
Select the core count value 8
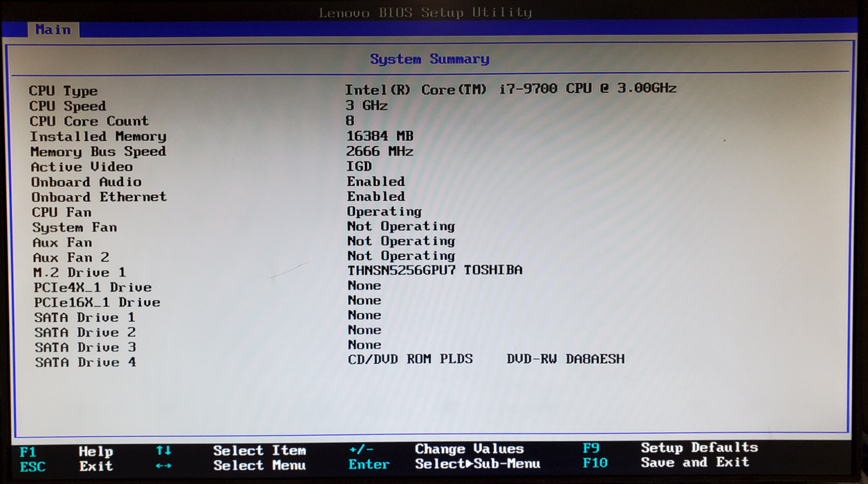(x=350, y=121)
